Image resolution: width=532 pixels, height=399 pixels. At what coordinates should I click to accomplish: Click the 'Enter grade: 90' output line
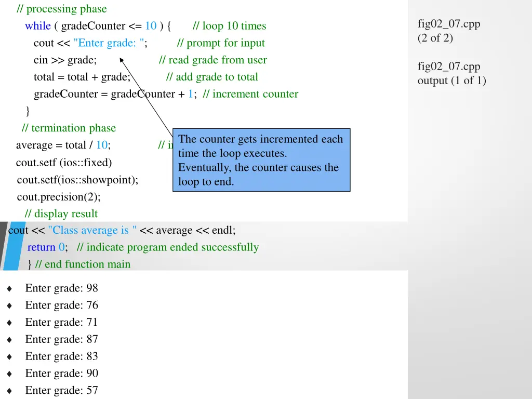point(61,373)
